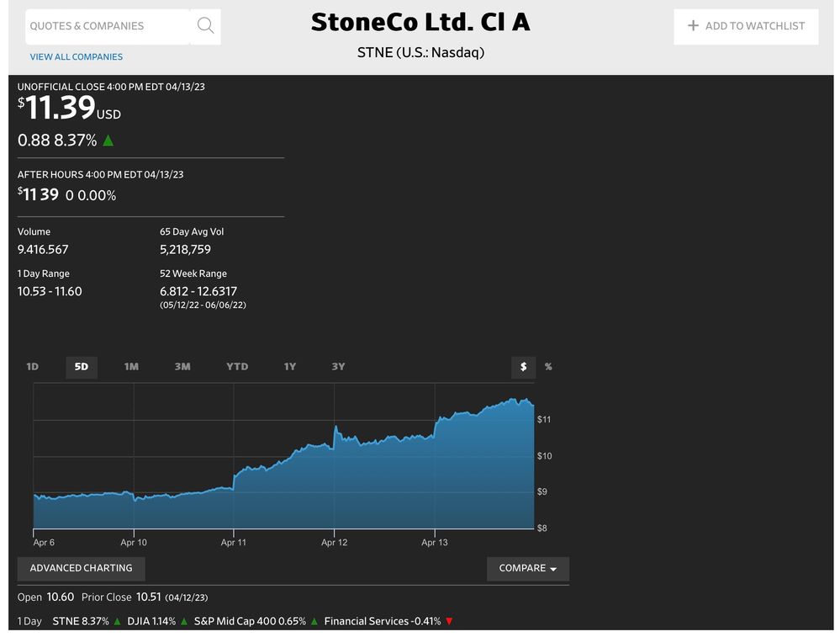Focus the Quotes & Companies search field

point(107,26)
